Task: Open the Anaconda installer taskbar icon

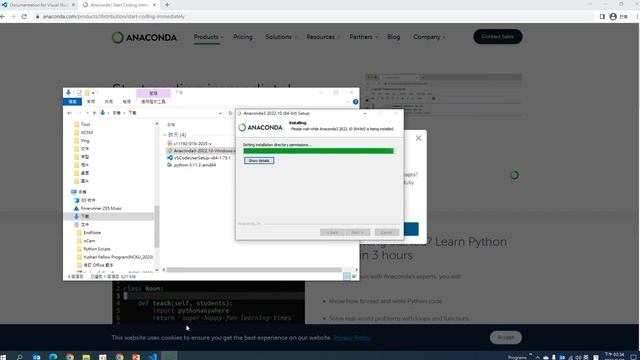Action: pyautogui.click(x=169, y=356)
